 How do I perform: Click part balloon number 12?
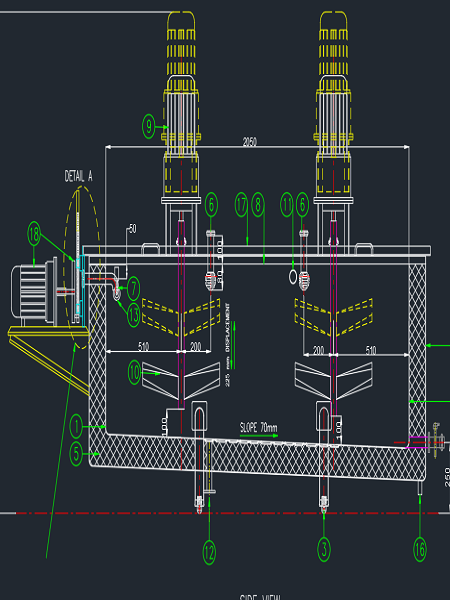pyautogui.click(x=209, y=553)
